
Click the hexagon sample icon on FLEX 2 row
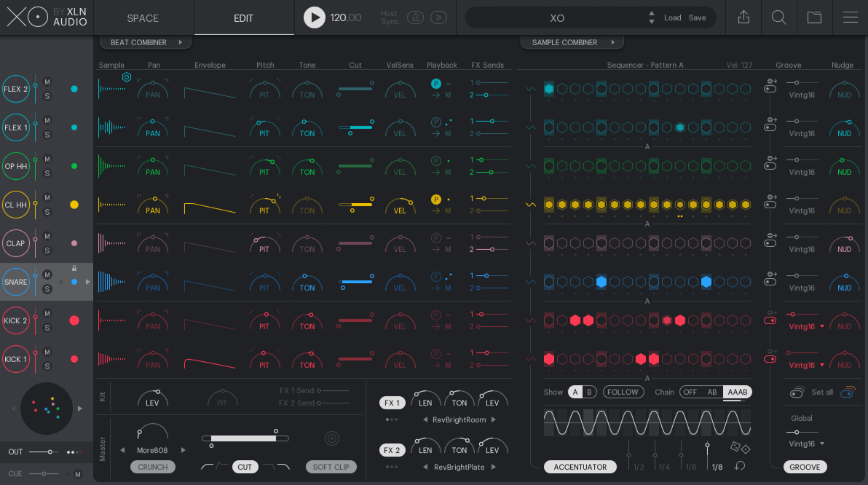(126, 76)
